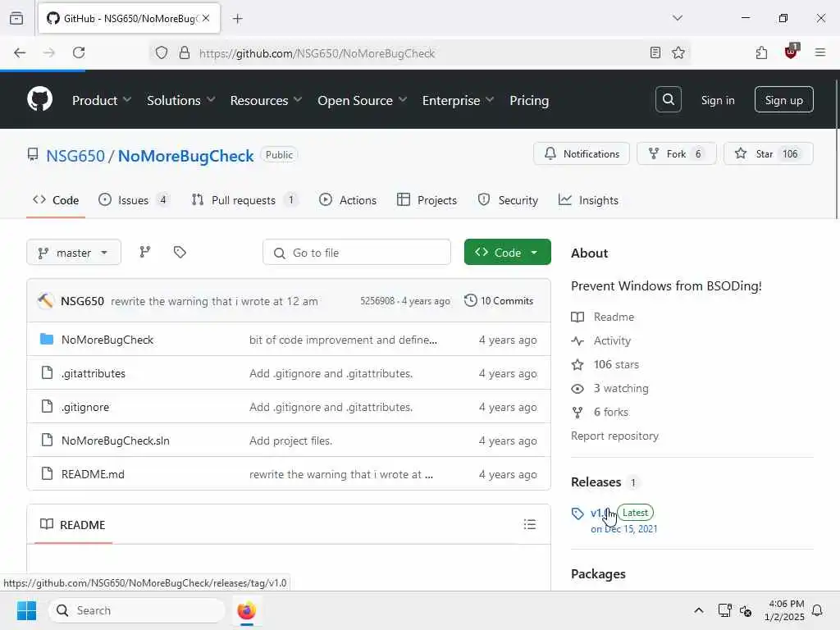
Task: Click Sign in link
Action: [x=717, y=100]
